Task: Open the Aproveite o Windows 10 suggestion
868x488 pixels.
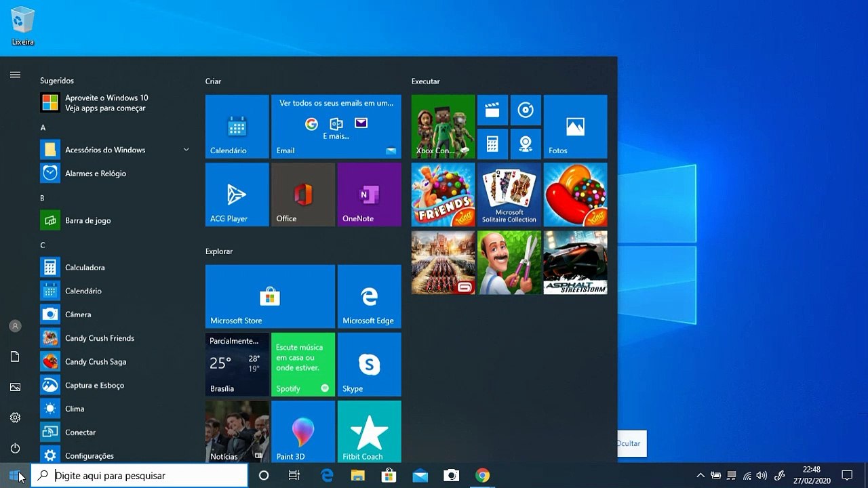Action: tap(115, 103)
